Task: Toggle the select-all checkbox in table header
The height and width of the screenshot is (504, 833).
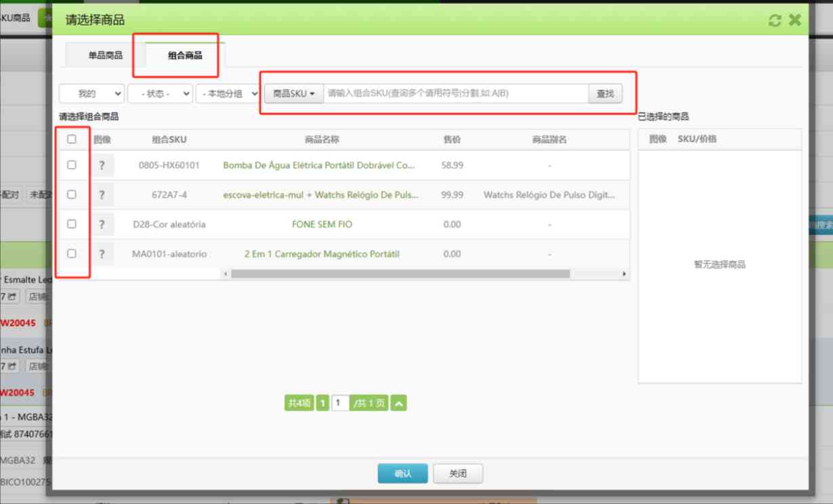Action: (72, 140)
